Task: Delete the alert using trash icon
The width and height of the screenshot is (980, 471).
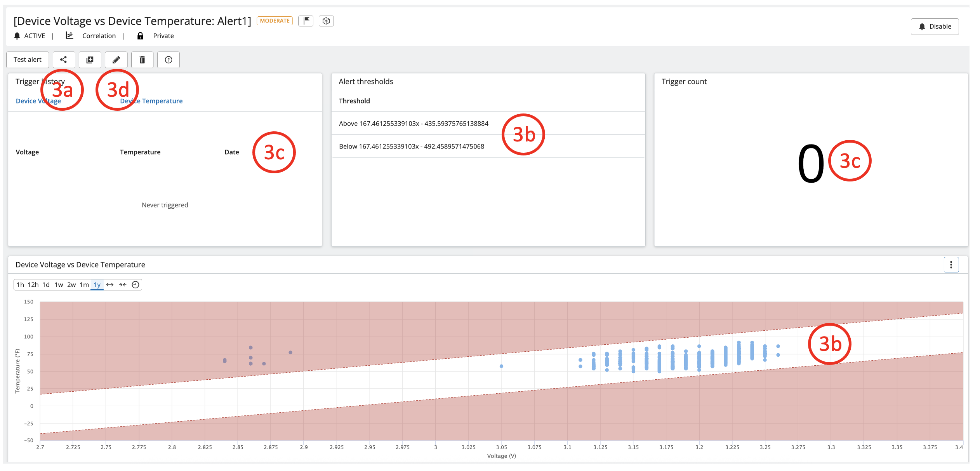Action: point(142,59)
